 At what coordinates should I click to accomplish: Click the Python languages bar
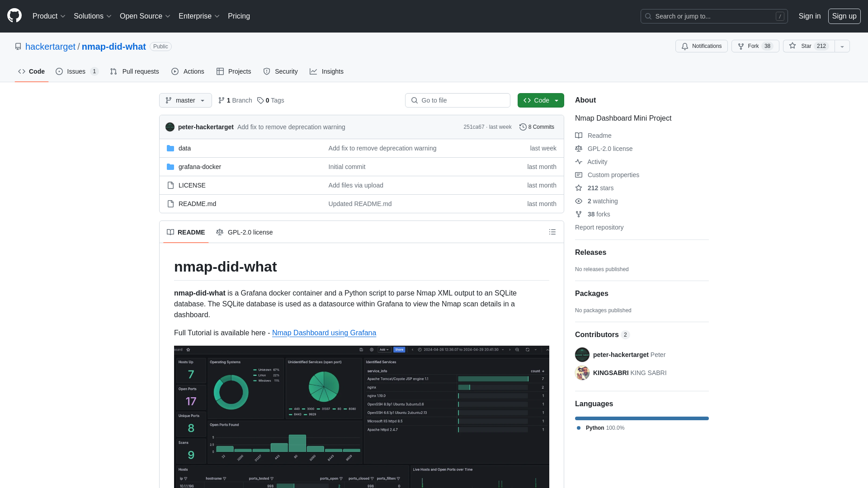[x=642, y=418]
